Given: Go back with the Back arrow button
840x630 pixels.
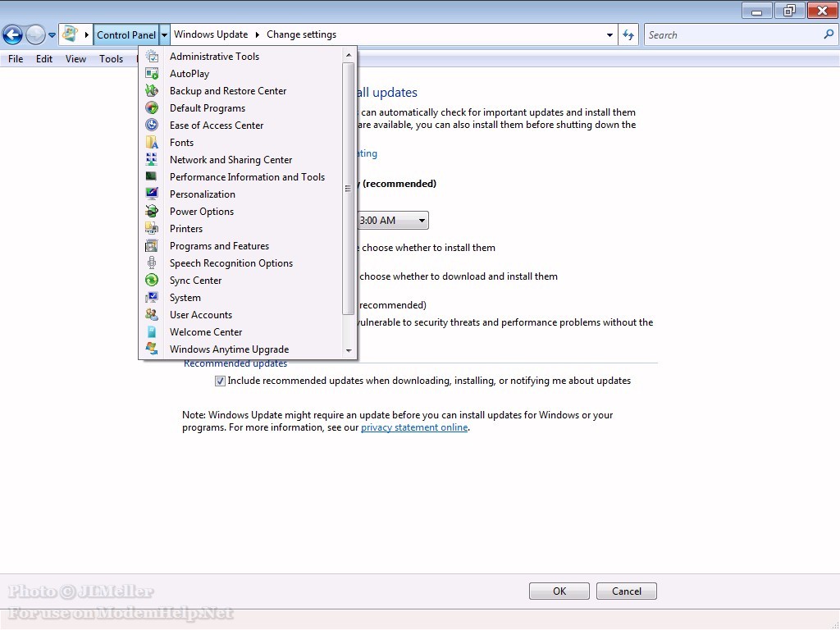Looking at the screenshot, I should (x=12, y=34).
